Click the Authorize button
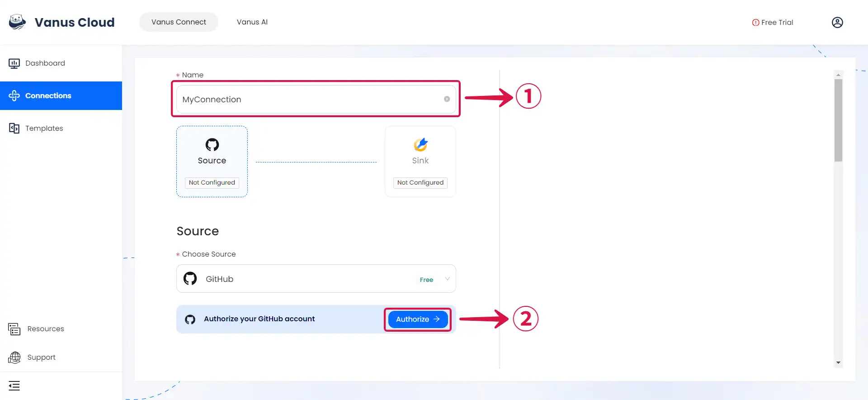Screen dimensions: 868x400 418,319
